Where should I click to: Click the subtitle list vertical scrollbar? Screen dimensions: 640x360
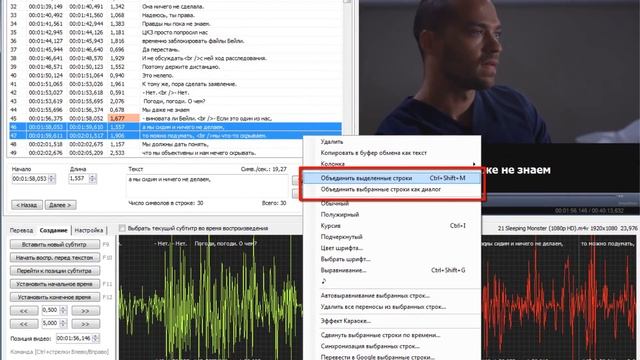tap(348, 78)
